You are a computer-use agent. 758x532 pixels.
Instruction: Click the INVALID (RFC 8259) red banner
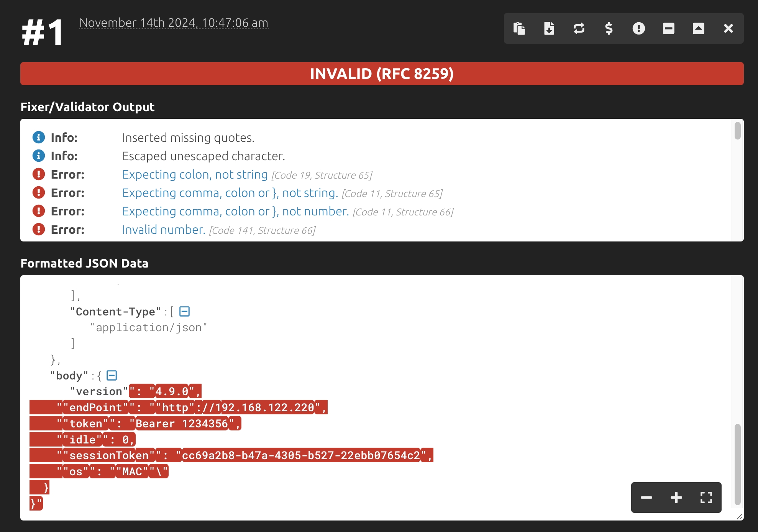(382, 74)
